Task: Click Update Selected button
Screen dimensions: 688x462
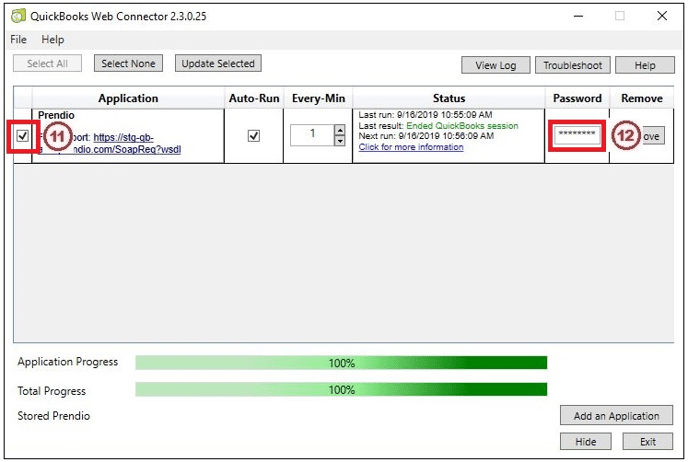Action: [x=218, y=63]
